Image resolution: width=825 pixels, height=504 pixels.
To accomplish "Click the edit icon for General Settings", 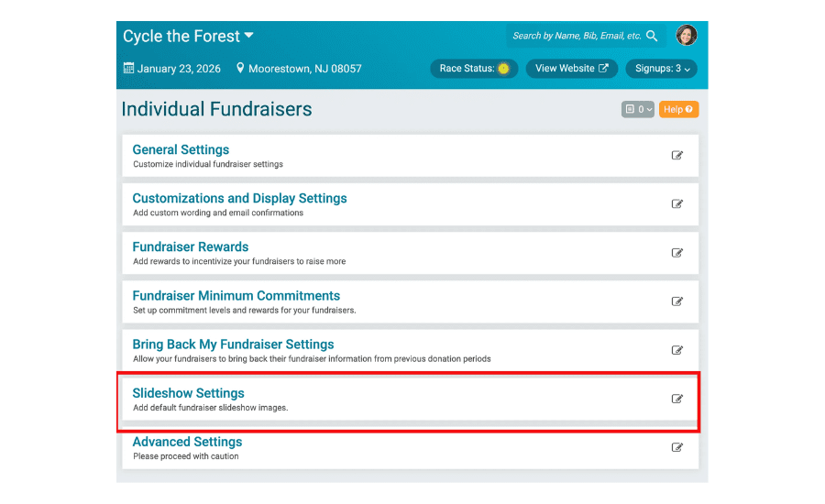I will (676, 155).
